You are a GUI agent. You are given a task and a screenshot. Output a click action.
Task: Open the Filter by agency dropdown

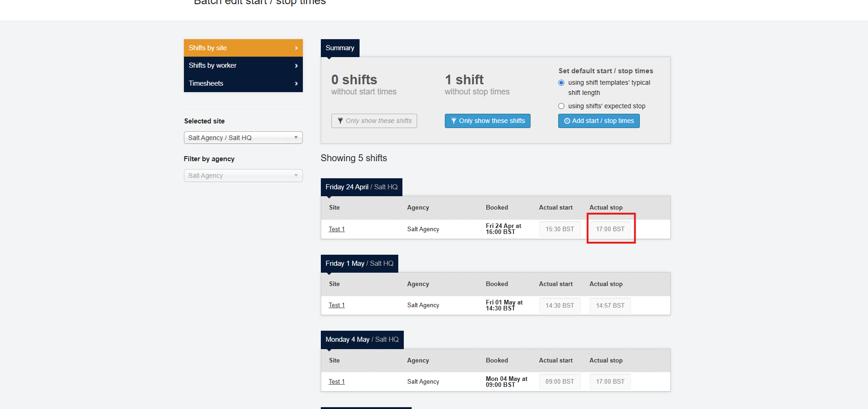point(243,175)
